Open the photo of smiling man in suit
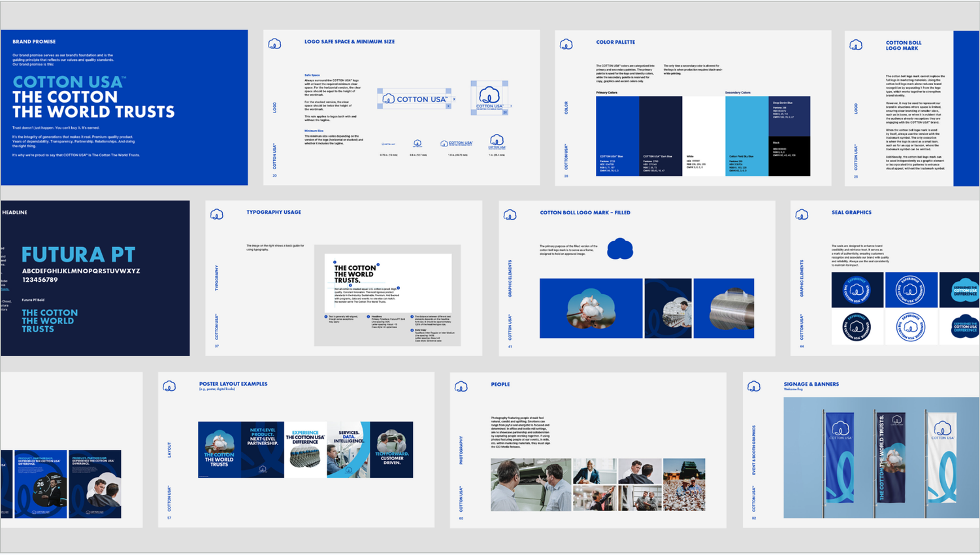The height and width of the screenshot is (555, 980). pyautogui.click(x=595, y=471)
